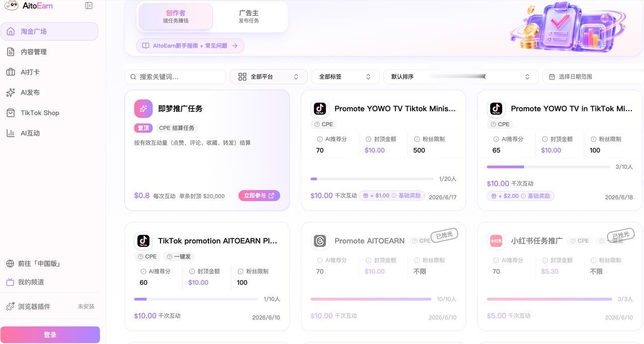Focus the 搜索关键词 search field
This screenshot has width=644, height=344.
pos(175,77)
